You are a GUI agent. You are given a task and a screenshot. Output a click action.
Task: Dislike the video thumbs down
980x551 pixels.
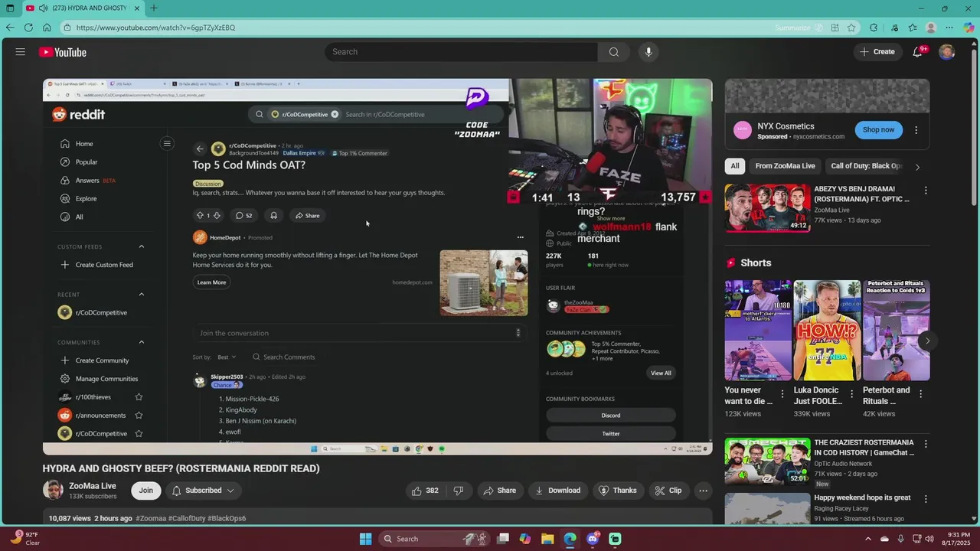(459, 491)
